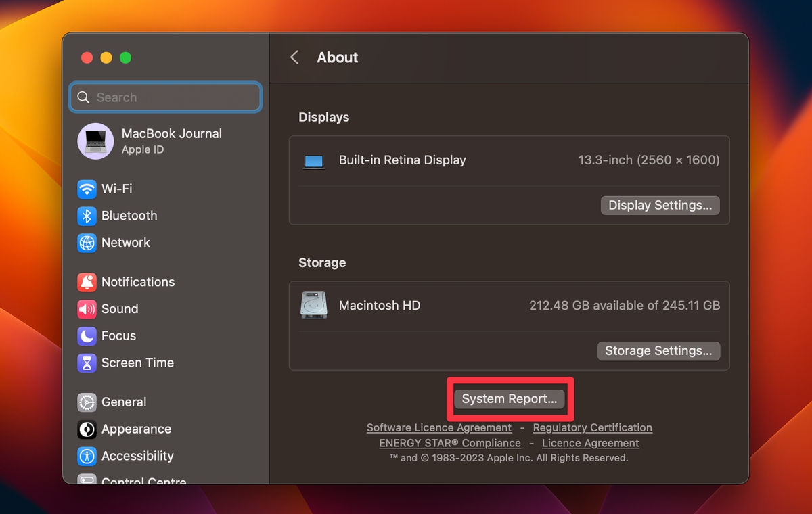812x514 pixels.
Task: Navigate back using the chevron beside About
Action: click(294, 57)
